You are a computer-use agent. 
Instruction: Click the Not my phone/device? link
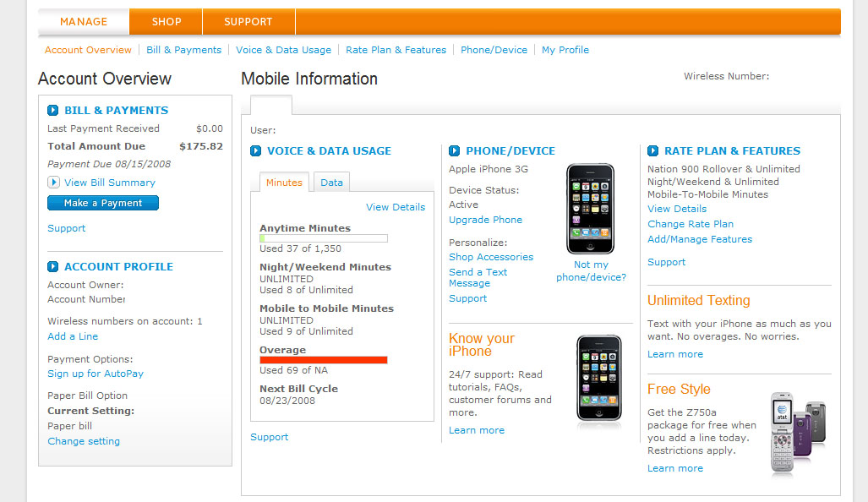(591, 271)
